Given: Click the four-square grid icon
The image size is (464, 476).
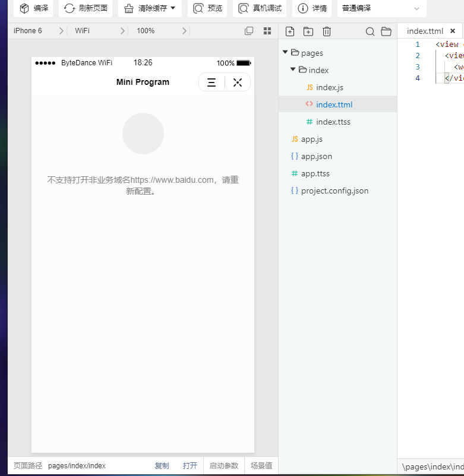Looking at the screenshot, I should (267, 31).
